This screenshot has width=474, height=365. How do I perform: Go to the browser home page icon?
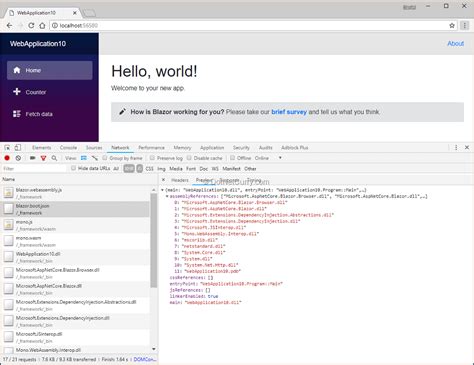[42, 25]
